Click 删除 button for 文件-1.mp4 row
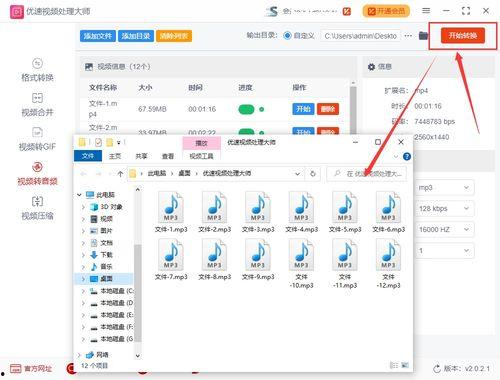The height and width of the screenshot is (380, 500). [328, 109]
